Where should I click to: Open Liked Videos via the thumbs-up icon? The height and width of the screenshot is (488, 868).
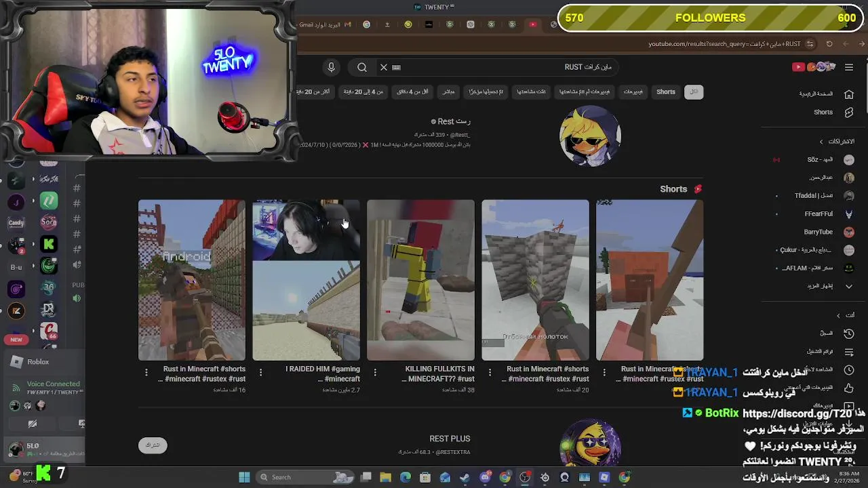pos(848,388)
